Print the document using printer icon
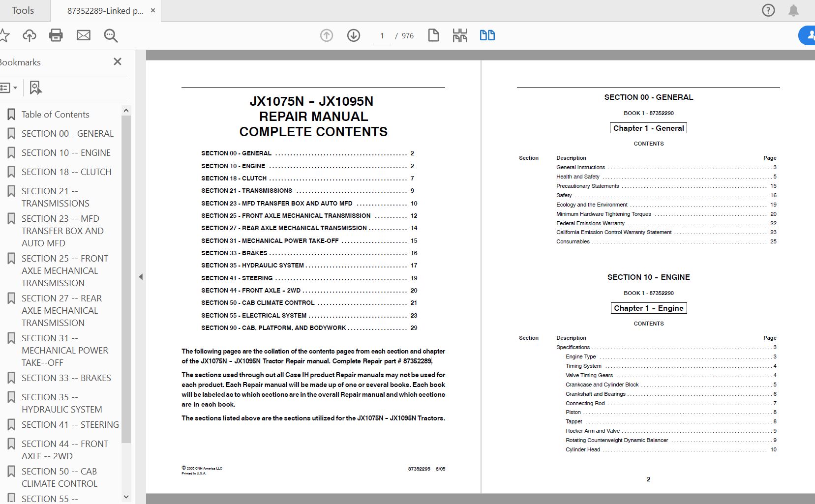The height and width of the screenshot is (504, 815). (x=56, y=35)
